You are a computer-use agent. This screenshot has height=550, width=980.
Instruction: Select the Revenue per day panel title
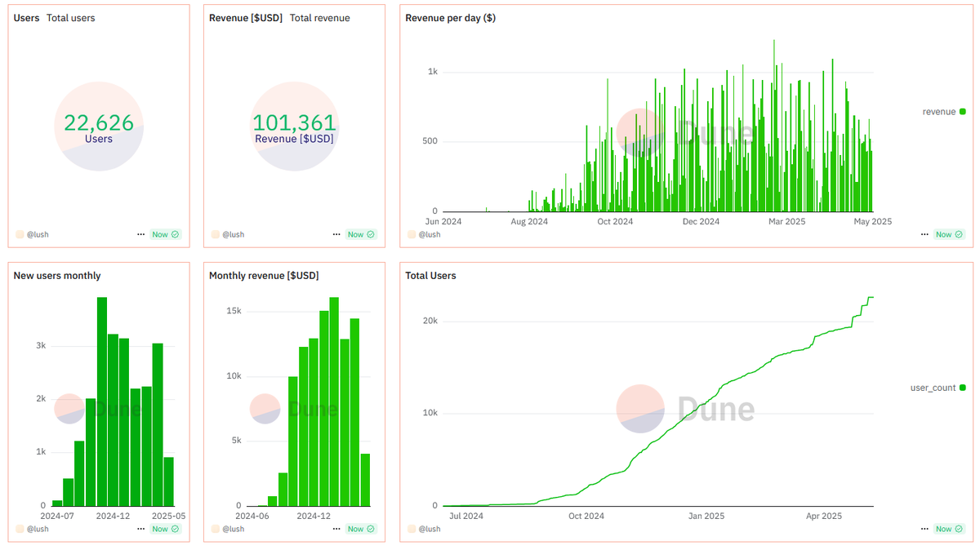(449, 17)
